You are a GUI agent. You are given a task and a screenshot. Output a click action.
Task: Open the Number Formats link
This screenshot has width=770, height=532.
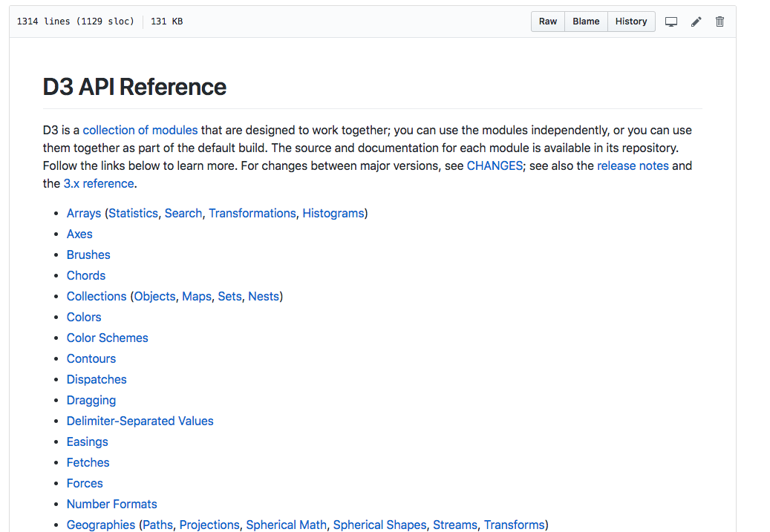112,504
